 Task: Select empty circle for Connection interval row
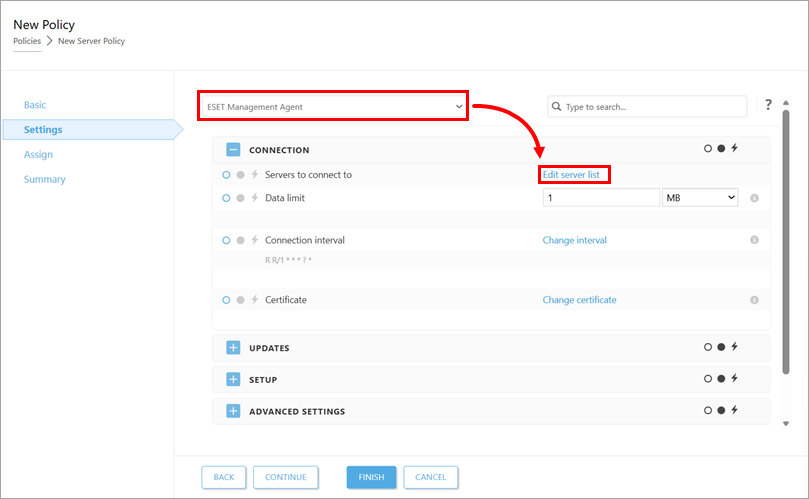[227, 240]
